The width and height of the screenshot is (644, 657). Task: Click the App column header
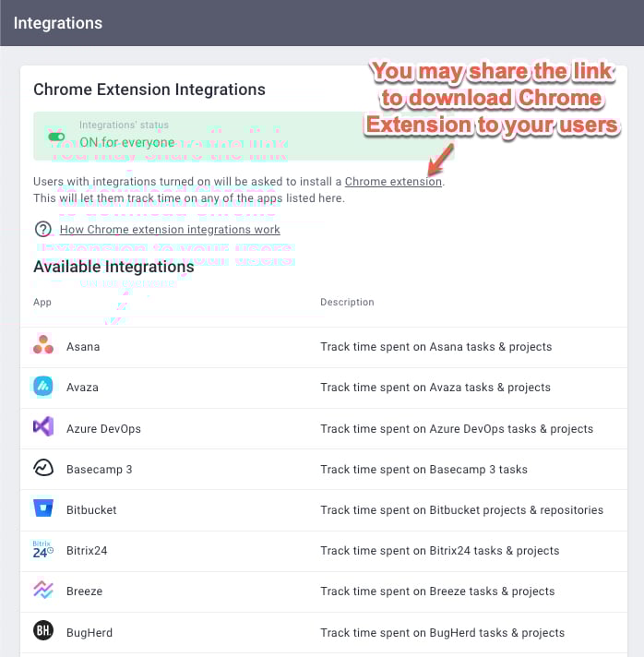click(x=42, y=302)
